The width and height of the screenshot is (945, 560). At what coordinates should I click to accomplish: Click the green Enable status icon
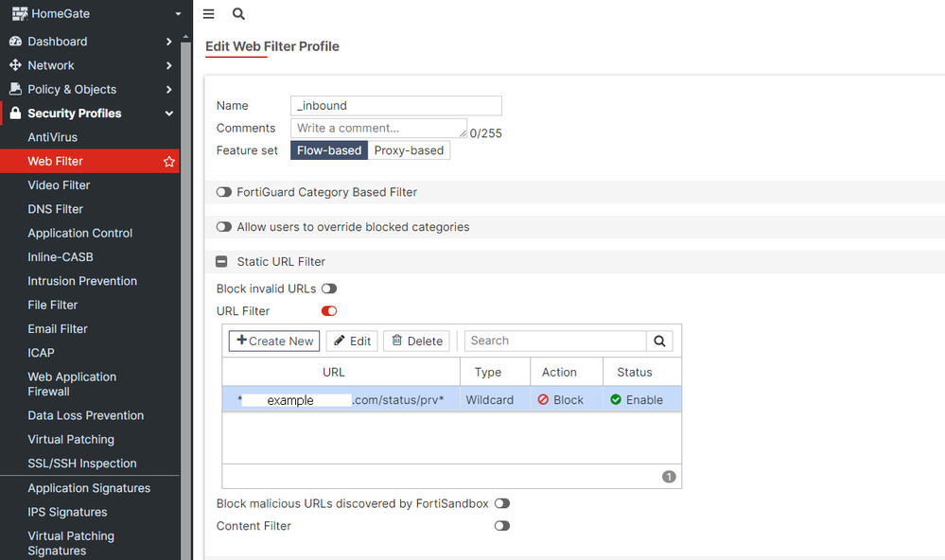(615, 399)
